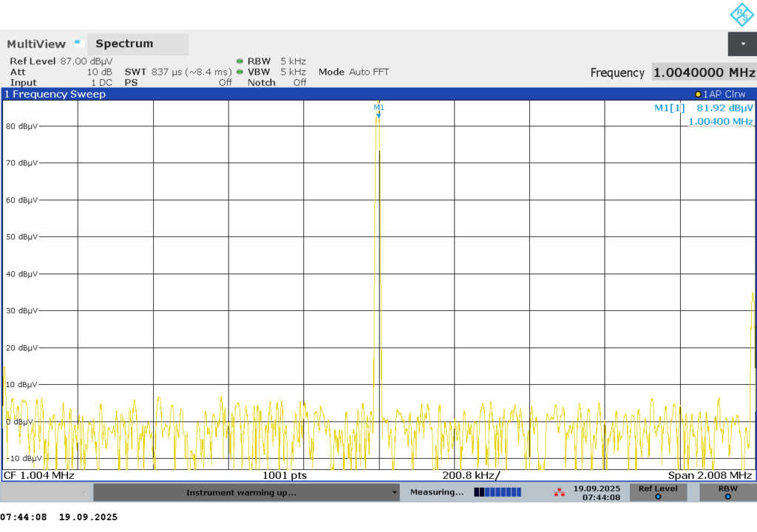Click the green RBW indicator dot

[x=240, y=61]
